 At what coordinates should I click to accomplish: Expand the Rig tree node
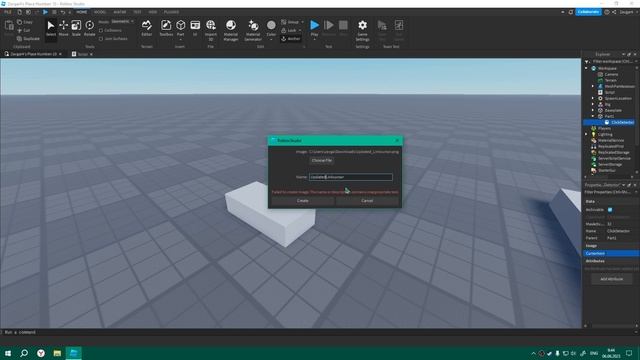point(593,104)
